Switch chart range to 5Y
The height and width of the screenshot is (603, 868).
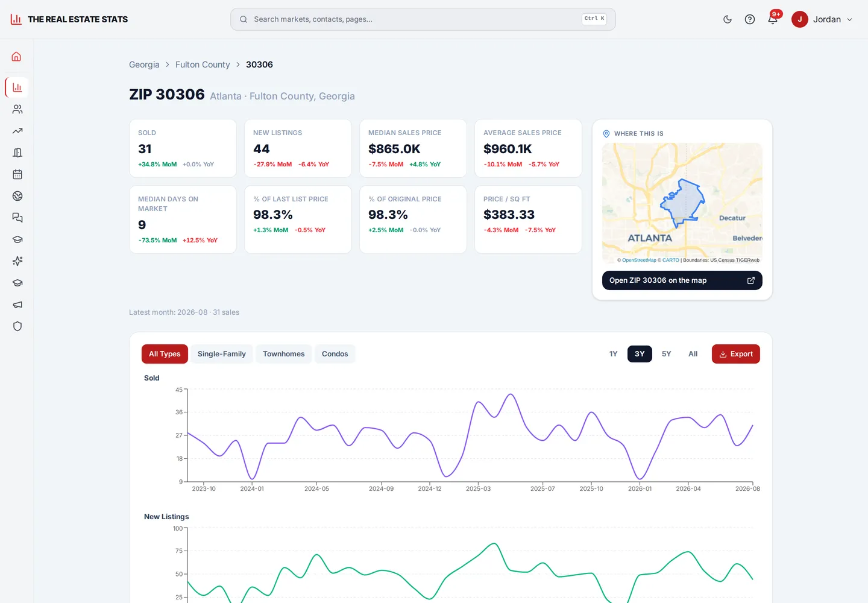click(x=666, y=354)
